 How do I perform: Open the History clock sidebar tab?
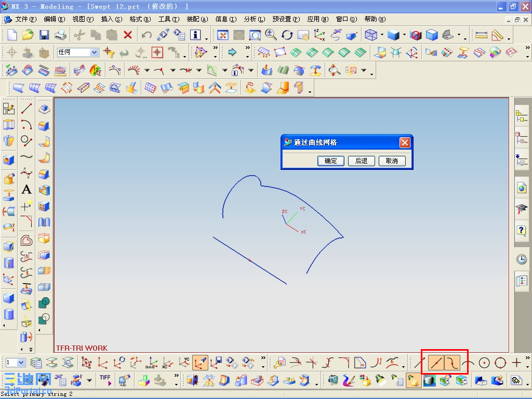[x=522, y=260]
